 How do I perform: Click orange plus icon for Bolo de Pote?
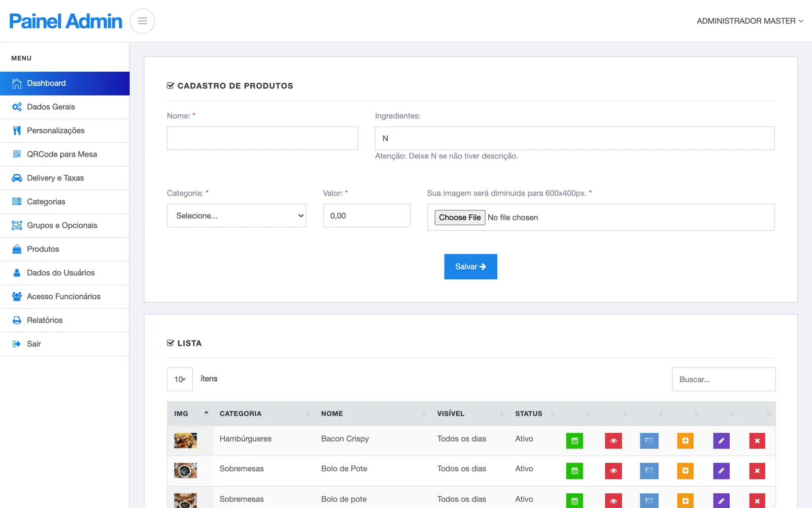[685, 471]
